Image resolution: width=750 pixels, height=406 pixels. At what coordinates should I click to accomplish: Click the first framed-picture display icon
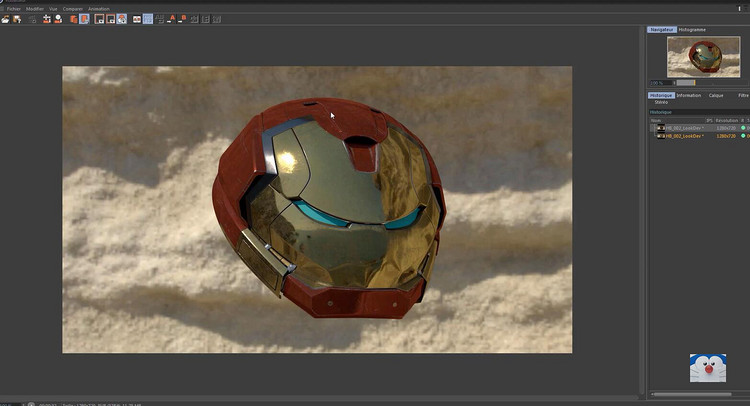99,19
